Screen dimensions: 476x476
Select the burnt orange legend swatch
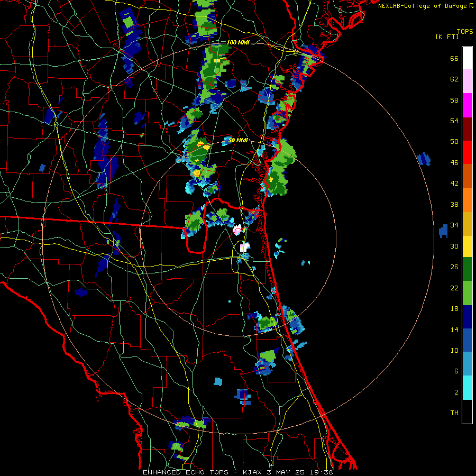coord(467,176)
